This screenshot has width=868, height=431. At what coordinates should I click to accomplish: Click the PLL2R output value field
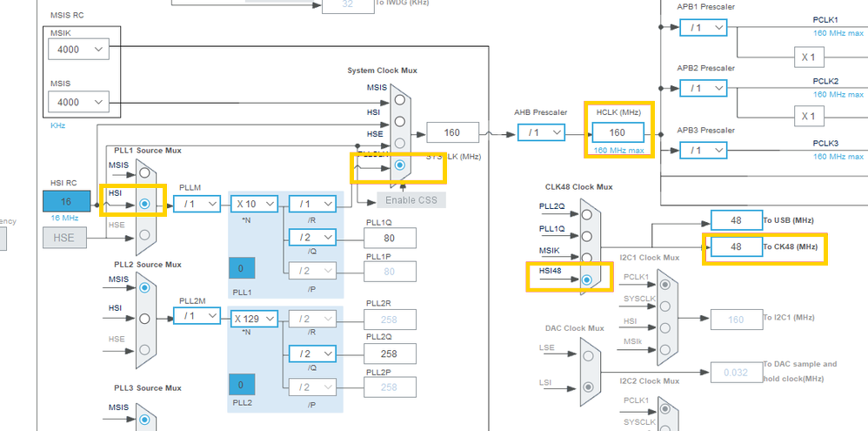click(390, 320)
